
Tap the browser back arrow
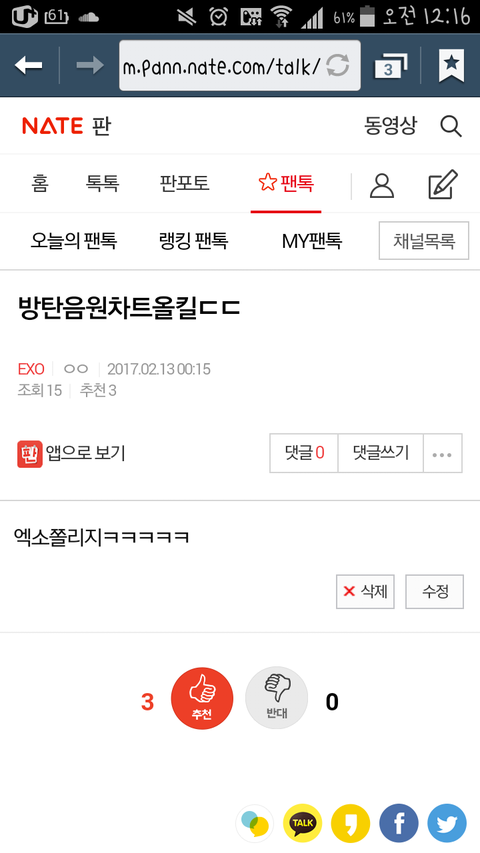pos(28,66)
